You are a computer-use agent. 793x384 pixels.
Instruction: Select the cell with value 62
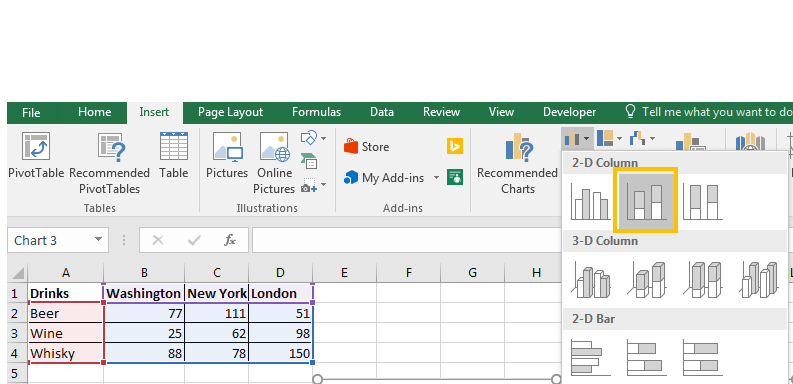216,333
